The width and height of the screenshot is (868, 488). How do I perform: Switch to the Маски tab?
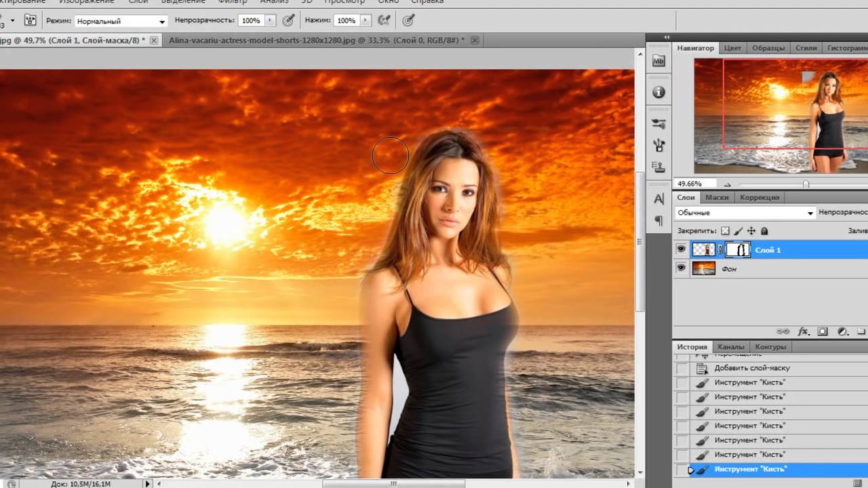(x=716, y=197)
